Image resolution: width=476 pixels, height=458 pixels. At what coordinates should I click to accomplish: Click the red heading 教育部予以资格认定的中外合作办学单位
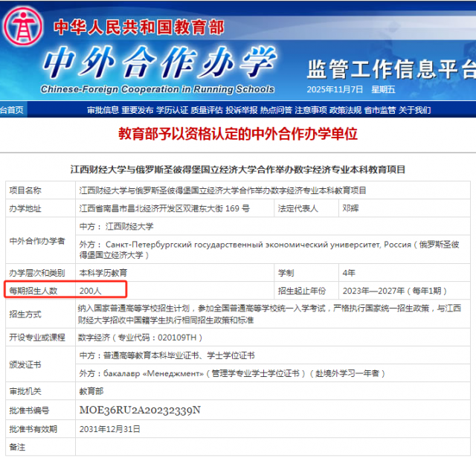pyautogui.click(x=238, y=135)
